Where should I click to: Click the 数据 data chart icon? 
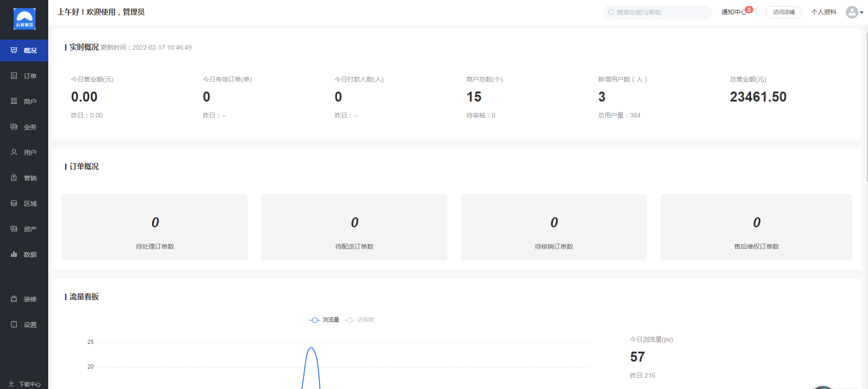pyautogui.click(x=14, y=255)
